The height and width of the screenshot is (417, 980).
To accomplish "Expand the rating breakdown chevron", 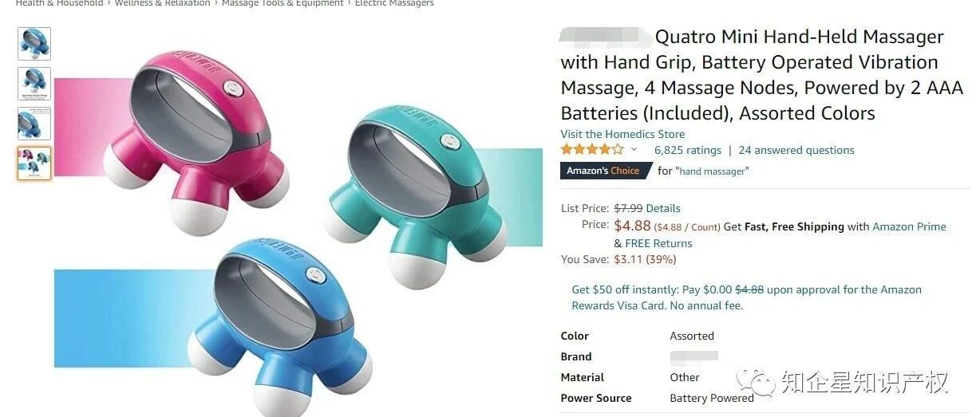I will [x=634, y=150].
